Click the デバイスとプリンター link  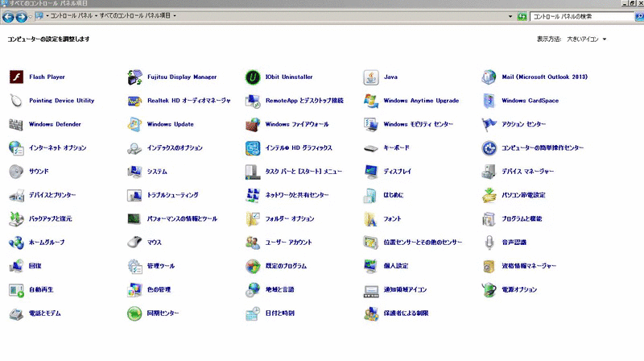(x=52, y=195)
